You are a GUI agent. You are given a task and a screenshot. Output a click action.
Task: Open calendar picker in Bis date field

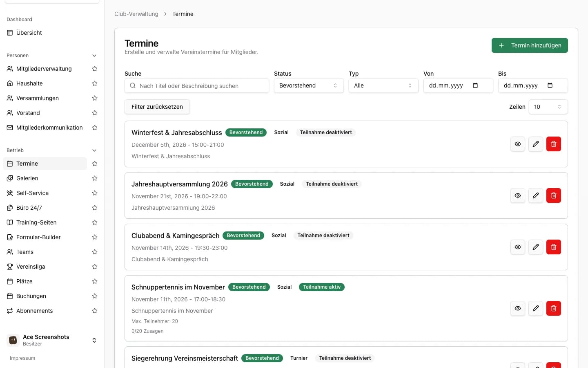(x=550, y=85)
